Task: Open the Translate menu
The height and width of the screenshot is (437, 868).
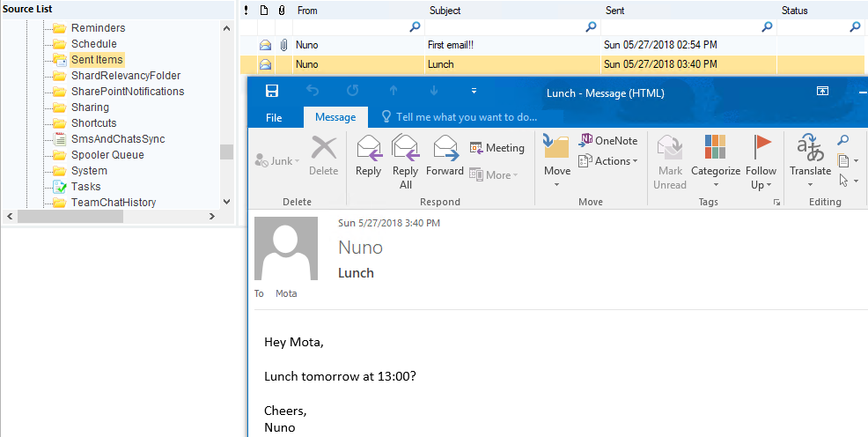Action: 811,161
